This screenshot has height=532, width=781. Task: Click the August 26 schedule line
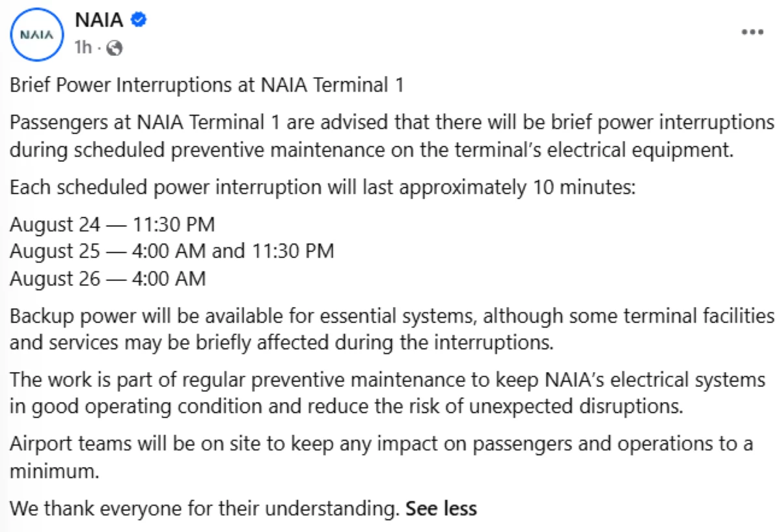click(108, 278)
